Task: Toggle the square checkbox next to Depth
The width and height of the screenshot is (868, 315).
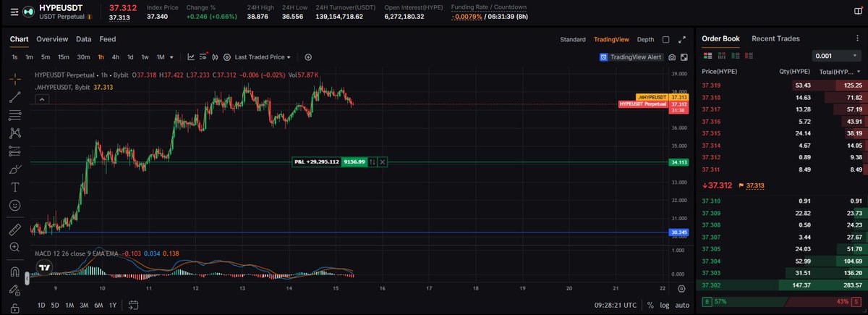Action: [x=665, y=40]
